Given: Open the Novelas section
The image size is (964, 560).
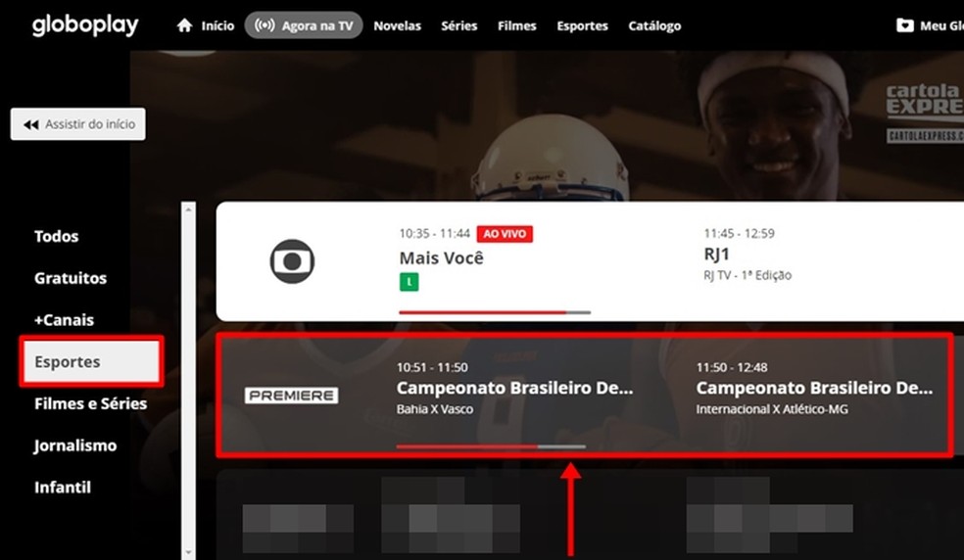Looking at the screenshot, I should [397, 25].
